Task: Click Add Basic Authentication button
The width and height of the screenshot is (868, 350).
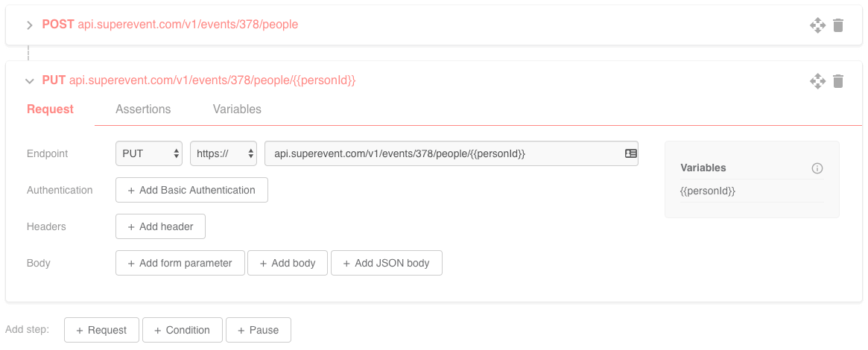Action: pos(191,190)
